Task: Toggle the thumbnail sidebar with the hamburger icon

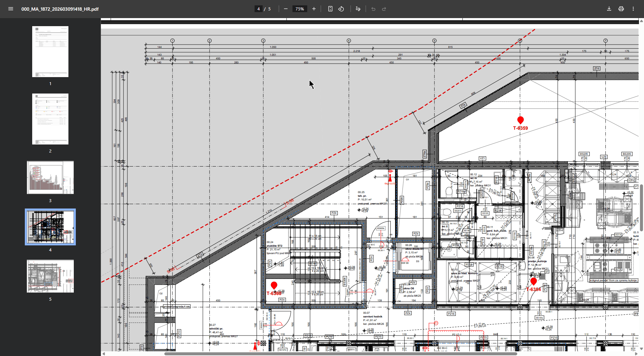Action: (x=11, y=9)
